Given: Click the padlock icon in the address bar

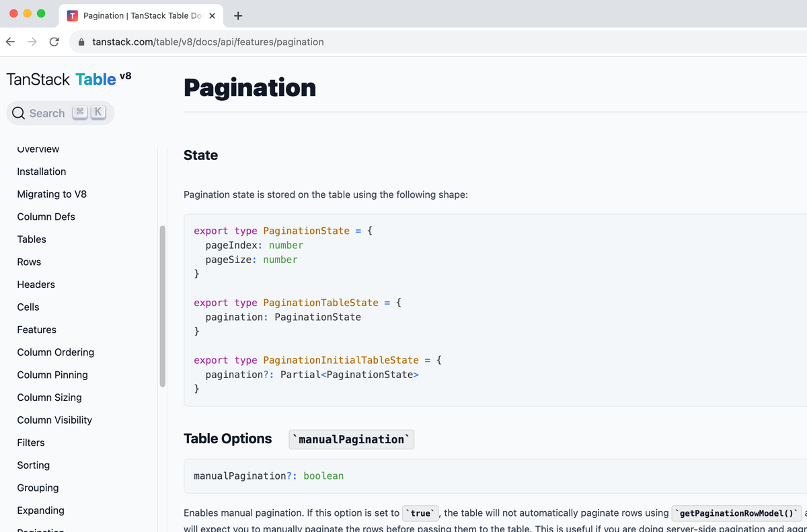Looking at the screenshot, I should (81, 42).
